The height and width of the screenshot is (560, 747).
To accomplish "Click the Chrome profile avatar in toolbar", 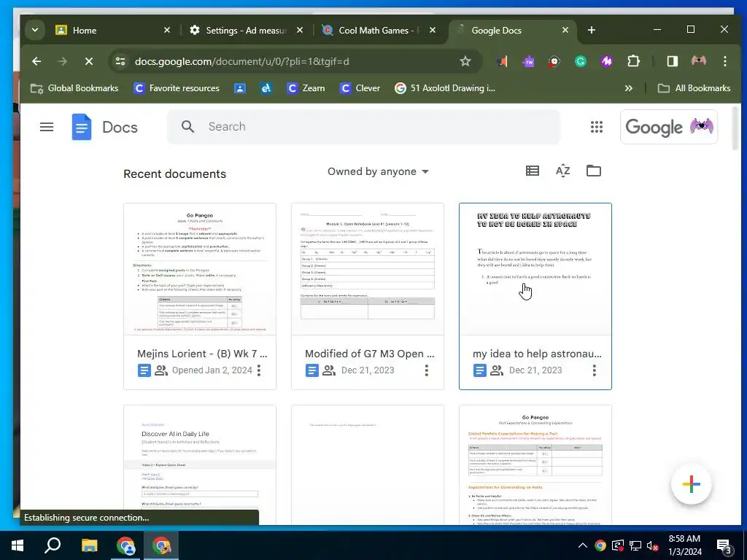I will click(x=698, y=61).
